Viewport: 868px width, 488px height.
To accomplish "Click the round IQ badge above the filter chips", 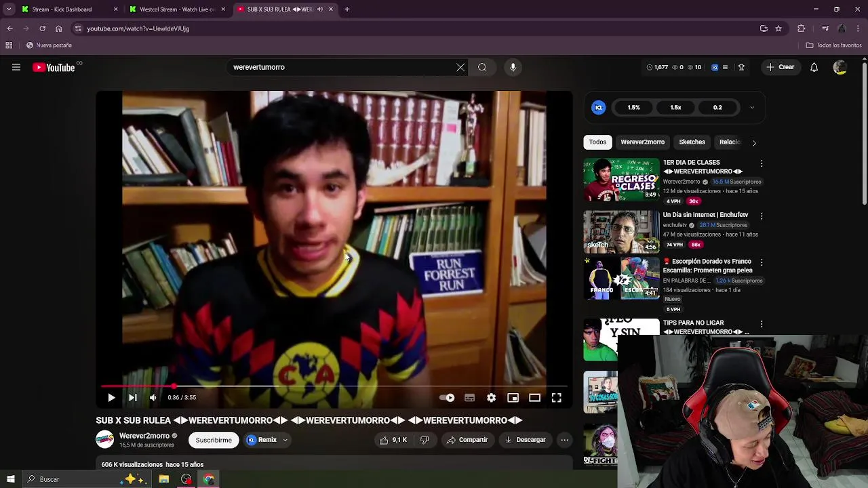I will click(598, 107).
